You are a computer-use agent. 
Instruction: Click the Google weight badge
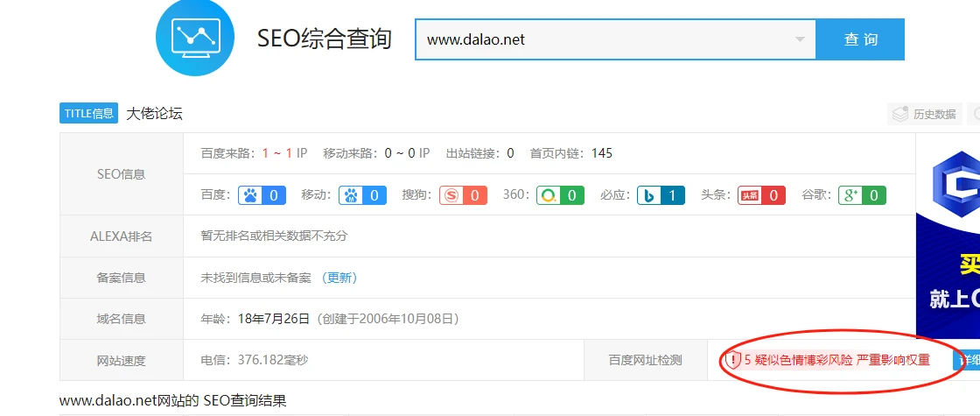click(x=862, y=195)
